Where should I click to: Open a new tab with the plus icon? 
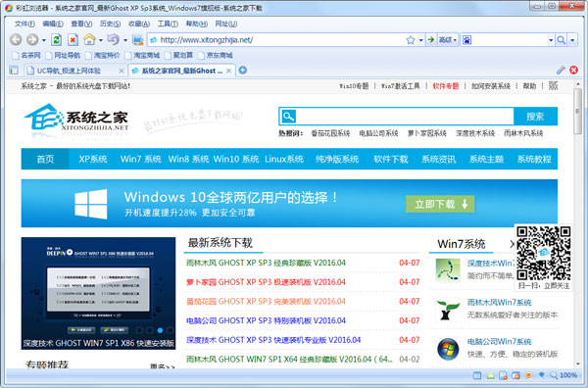click(243, 71)
